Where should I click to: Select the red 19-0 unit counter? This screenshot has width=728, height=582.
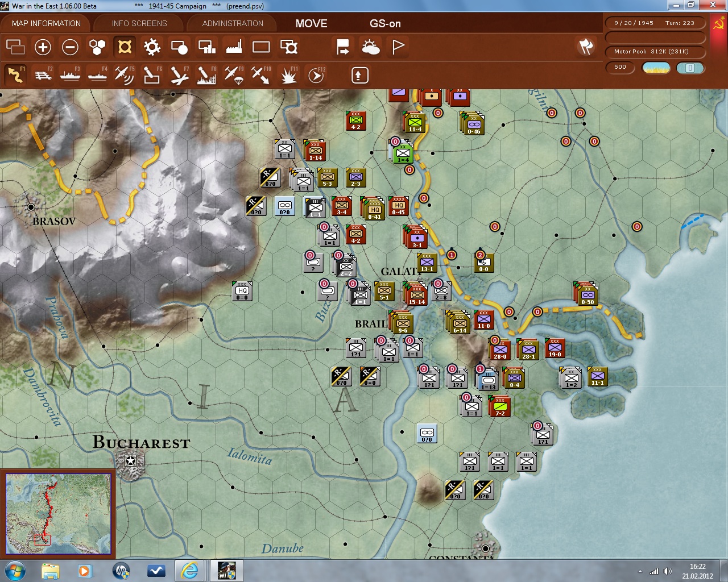click(x=555, y=348)
